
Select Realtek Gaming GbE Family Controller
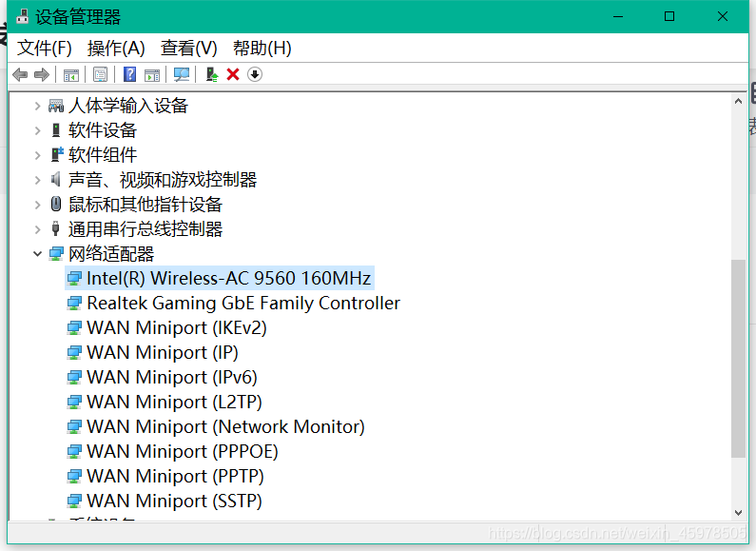coord(243,303)
